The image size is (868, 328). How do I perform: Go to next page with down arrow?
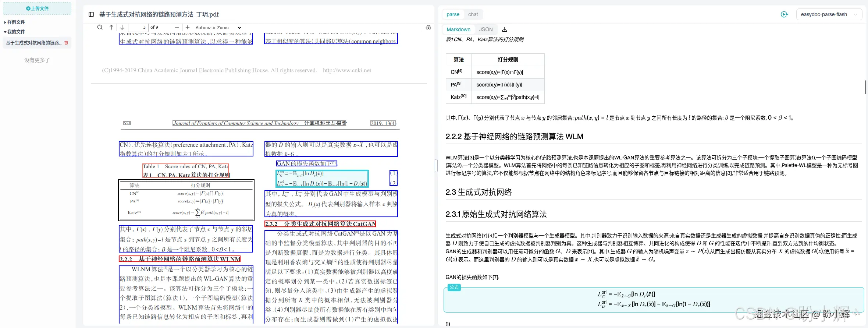tap(122, 27)
